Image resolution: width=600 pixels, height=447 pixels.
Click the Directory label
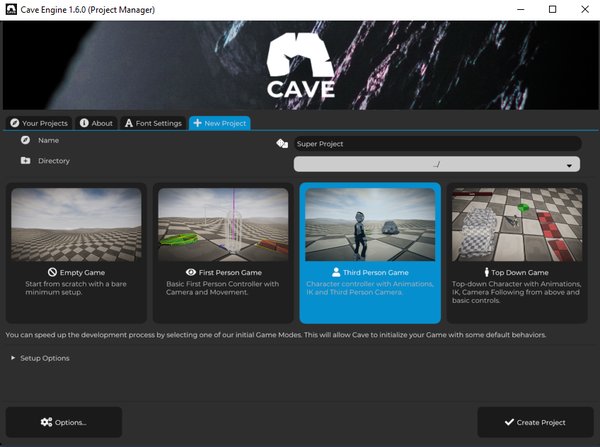(x=54, y=161)
